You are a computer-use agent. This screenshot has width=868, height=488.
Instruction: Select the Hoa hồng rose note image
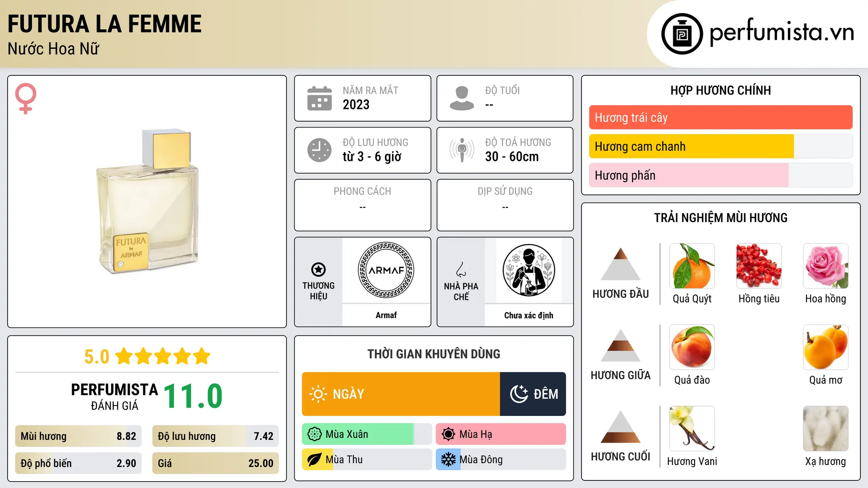(x=826, y=266)
